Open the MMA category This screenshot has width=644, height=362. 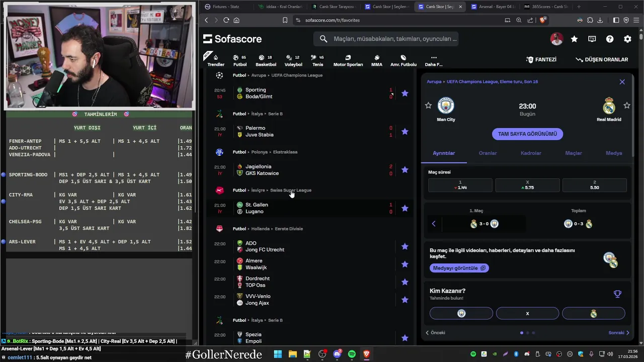pos(377,60)
